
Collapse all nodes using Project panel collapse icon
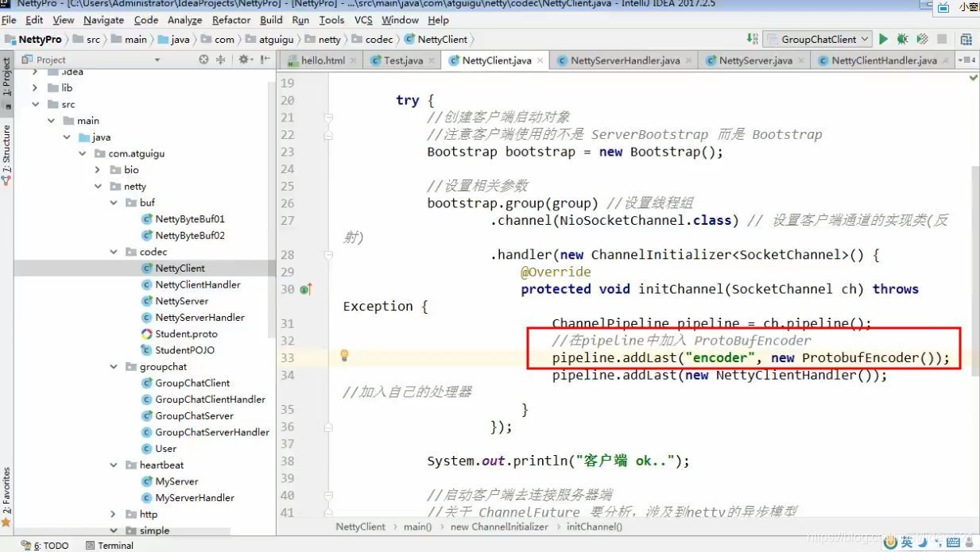pos(221,60)
